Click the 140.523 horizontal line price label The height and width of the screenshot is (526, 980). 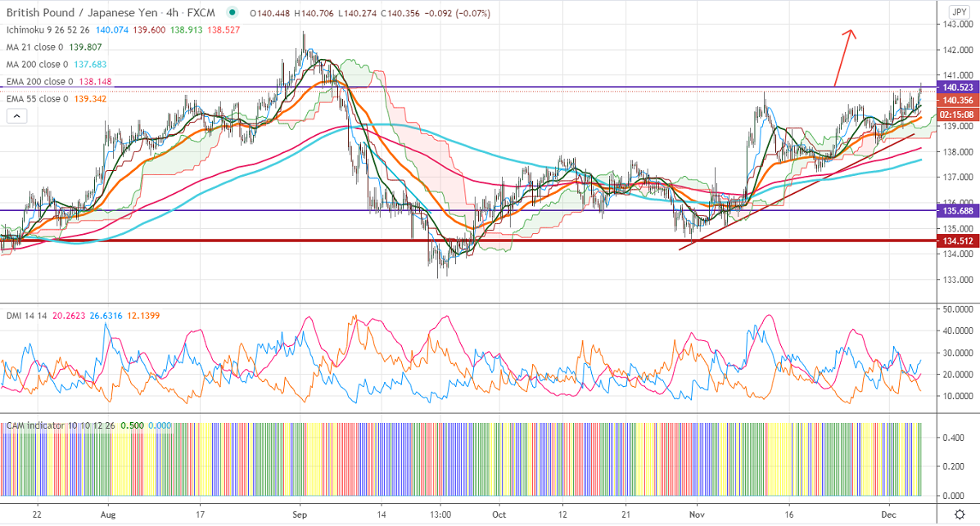click(958, 88)
